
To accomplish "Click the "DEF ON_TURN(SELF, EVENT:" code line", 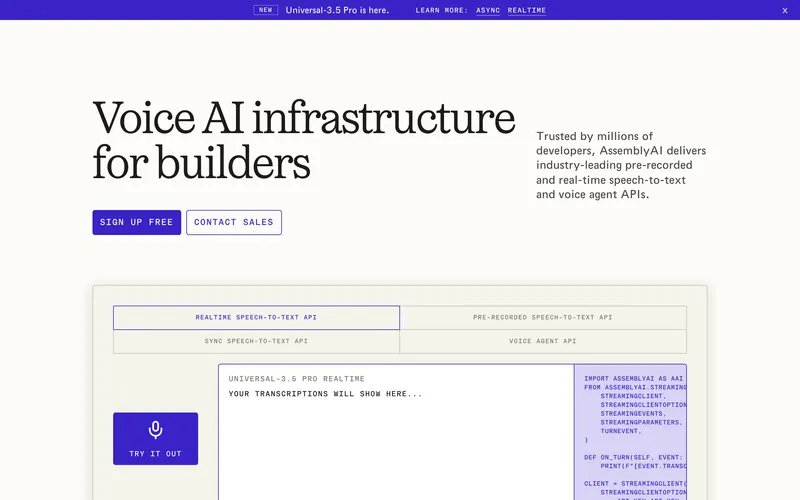I will click(x=633, y=457).
